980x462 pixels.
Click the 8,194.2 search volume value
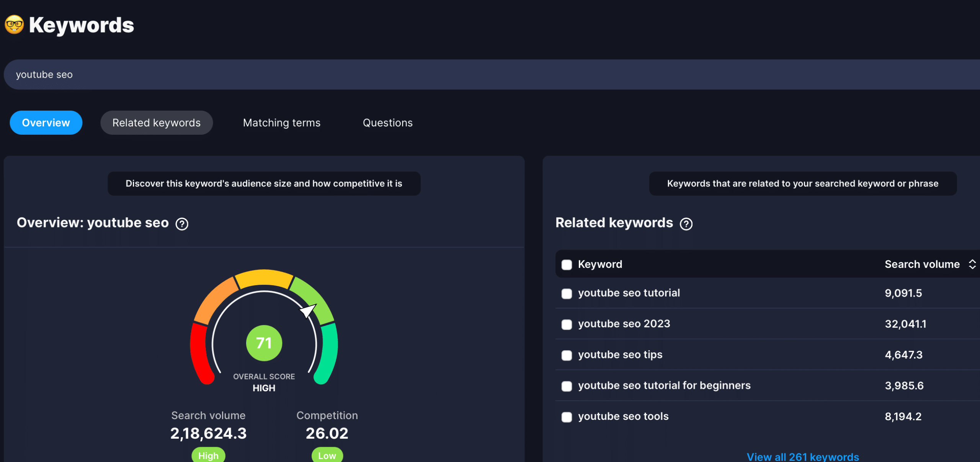[903, 416]
